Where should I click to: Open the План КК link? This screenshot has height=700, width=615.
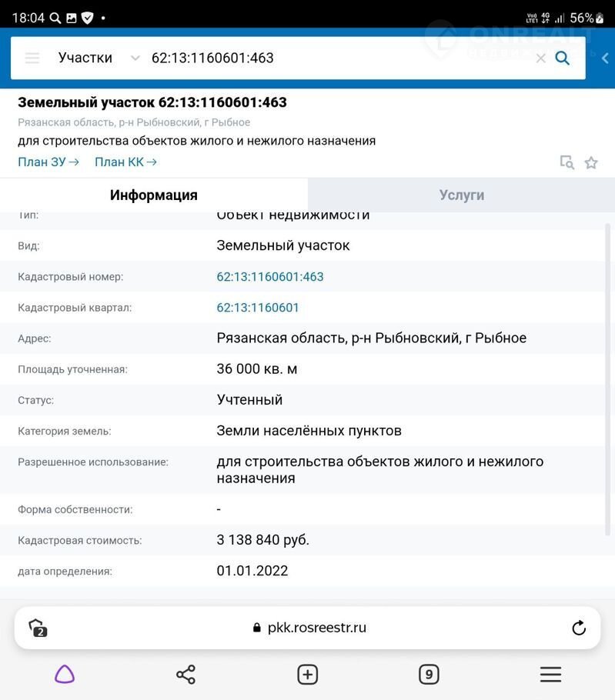[x=125, y=162]
